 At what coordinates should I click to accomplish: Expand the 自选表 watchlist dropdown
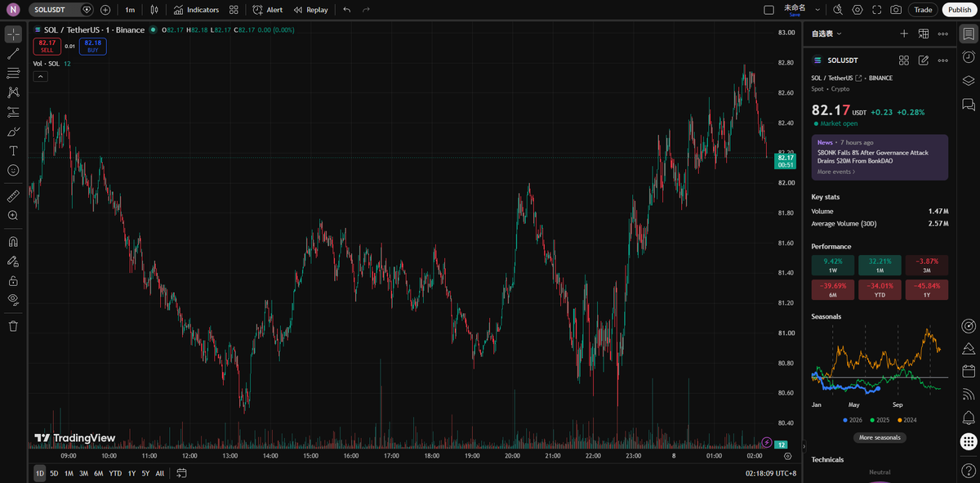826,34
